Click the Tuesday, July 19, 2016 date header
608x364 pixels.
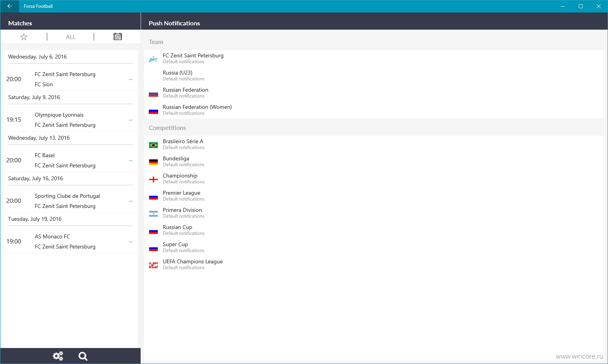pyautogui.click(x=35, y=219)
